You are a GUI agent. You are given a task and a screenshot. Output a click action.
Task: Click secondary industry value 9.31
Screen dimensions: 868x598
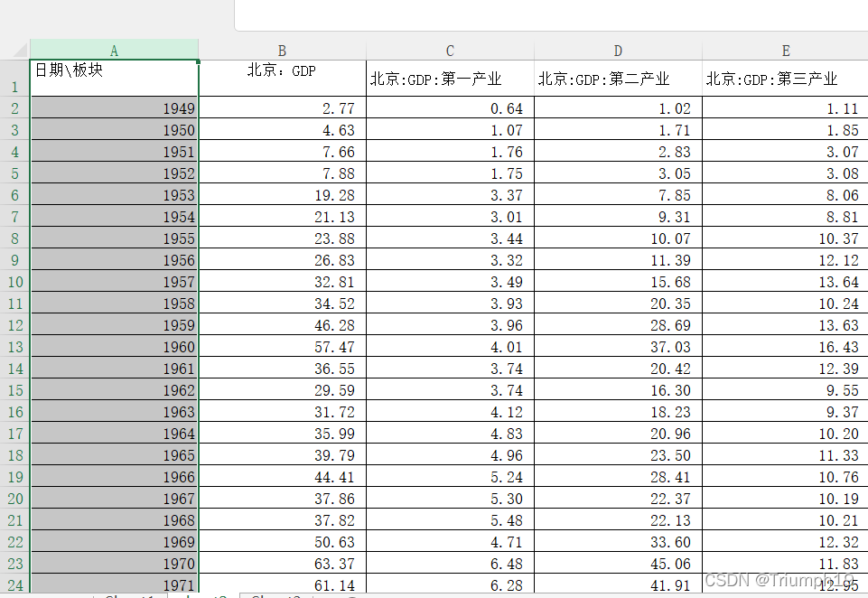tap(618, 217)
